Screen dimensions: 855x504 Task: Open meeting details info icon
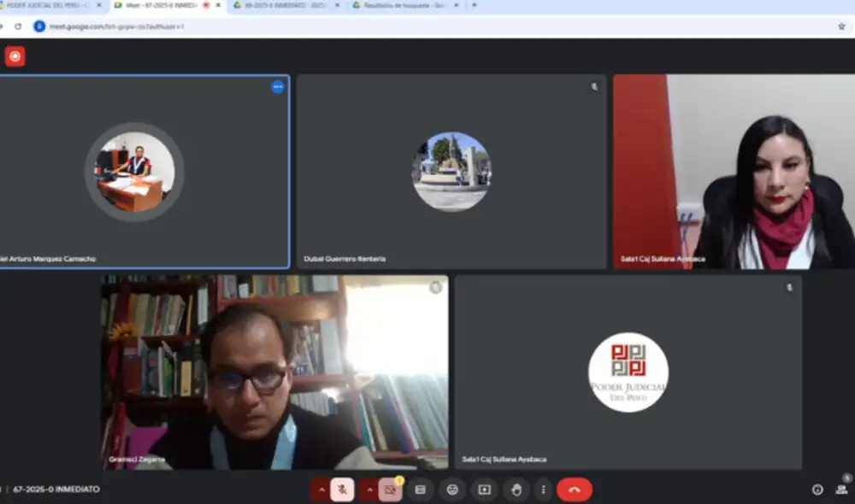click(817, 489)
